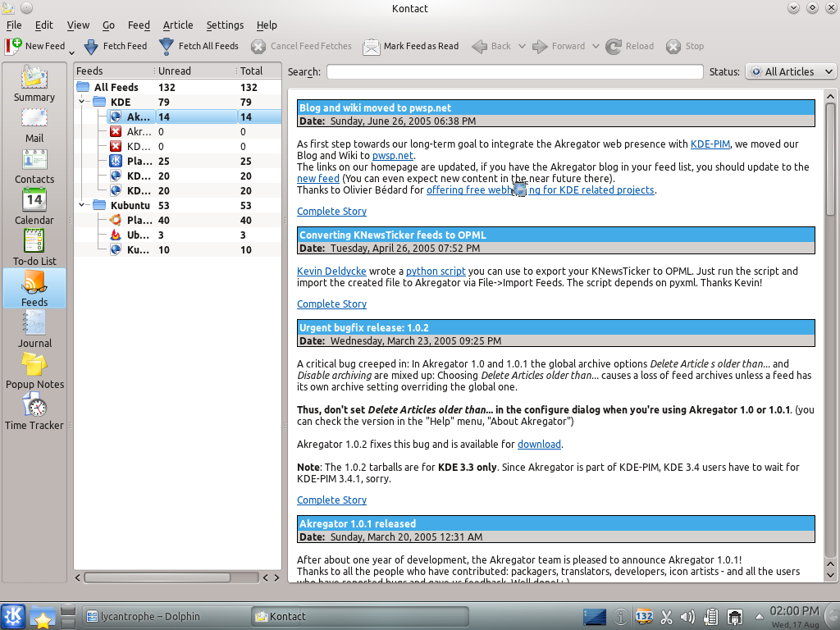
Task: Click the feed list horizontal scrollbar
Action: 157,577
